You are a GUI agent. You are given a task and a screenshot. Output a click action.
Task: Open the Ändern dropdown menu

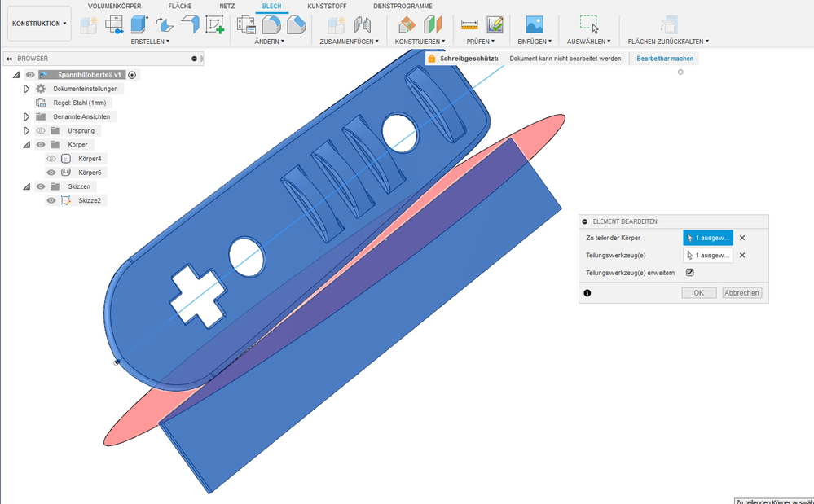click(x=270, y=42)
